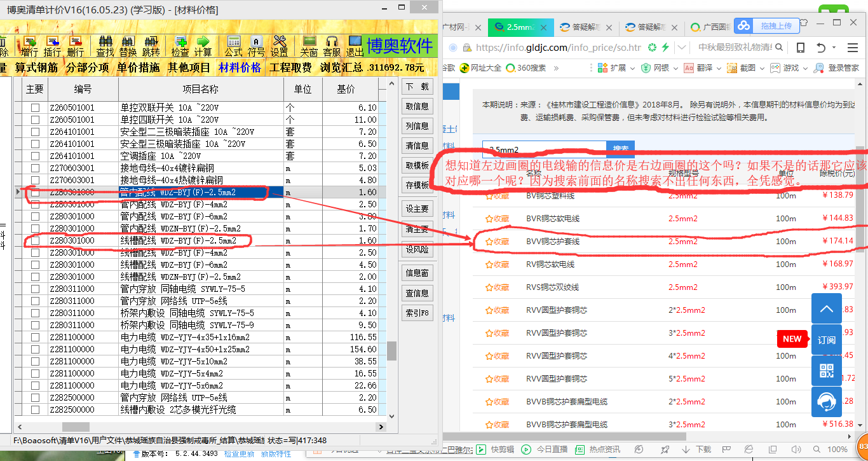The height and width of the screenshot is (461, 868).
Task: Click the 设主要 side button
Action: (x=417, y=209)
